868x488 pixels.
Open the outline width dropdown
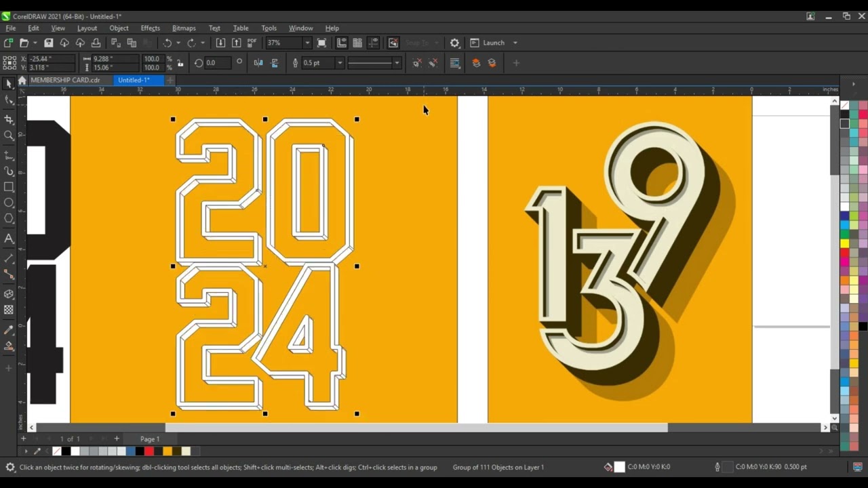[340, 63]
